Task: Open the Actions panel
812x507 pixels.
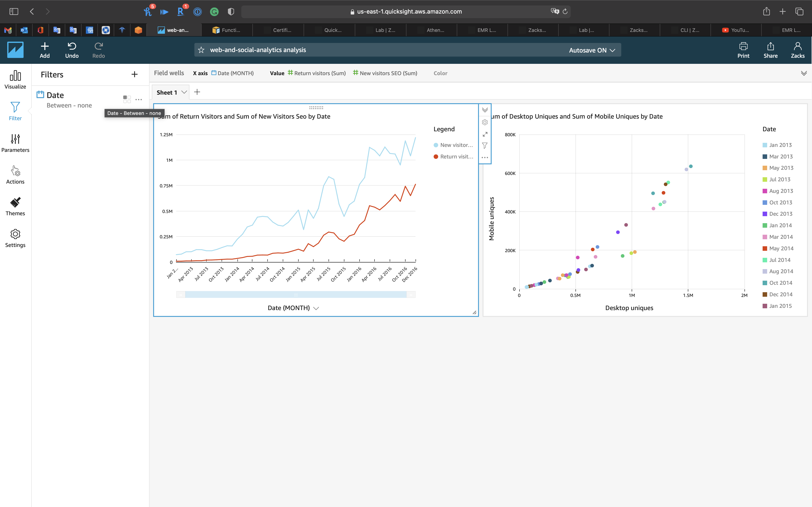Action: (15, 175)
